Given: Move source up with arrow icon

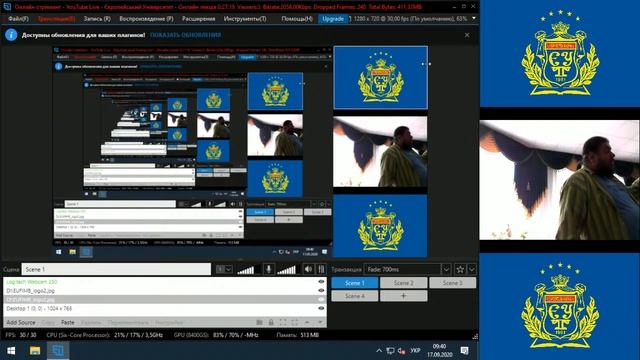Looking at the screenshot, I should click(x=307, y=322).
